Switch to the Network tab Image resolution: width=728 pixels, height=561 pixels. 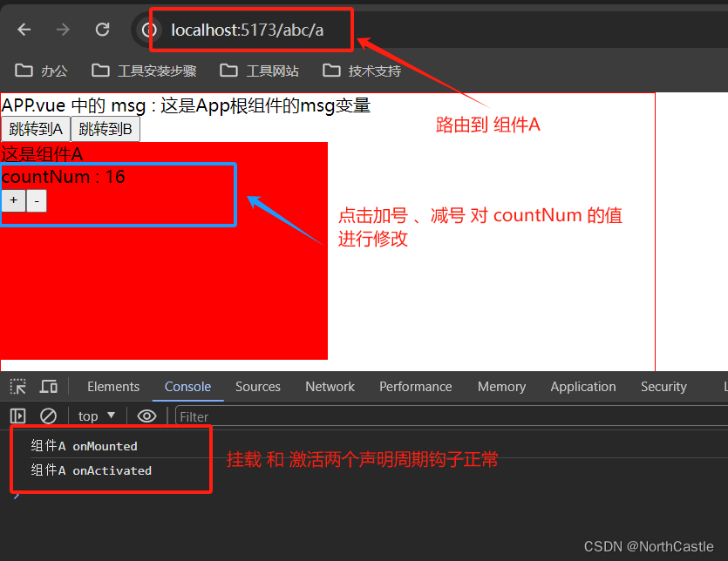pyautogui.click(x=330, y=387)
